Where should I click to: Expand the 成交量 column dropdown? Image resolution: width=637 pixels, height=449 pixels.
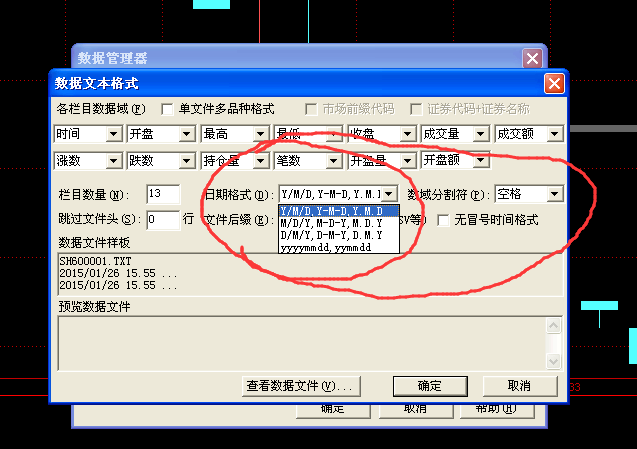pyautogui.click(x=480, y=134)
